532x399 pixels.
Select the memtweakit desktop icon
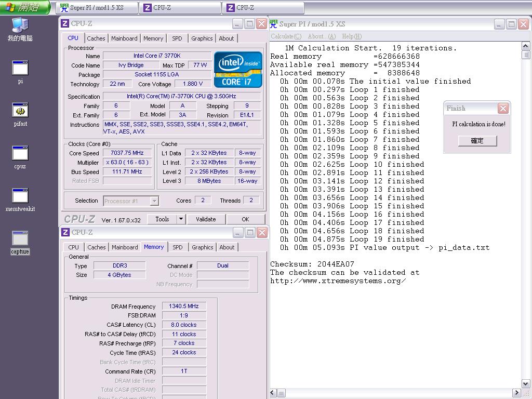[20, 196]
